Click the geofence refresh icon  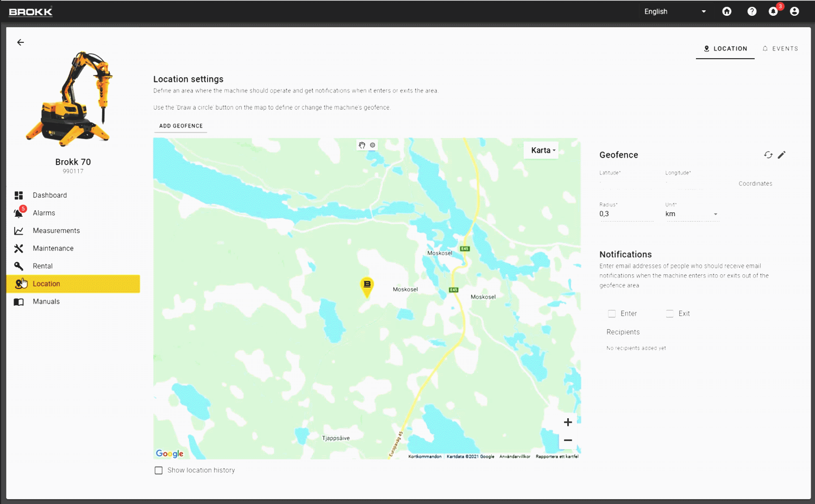(x=768, y=155)
